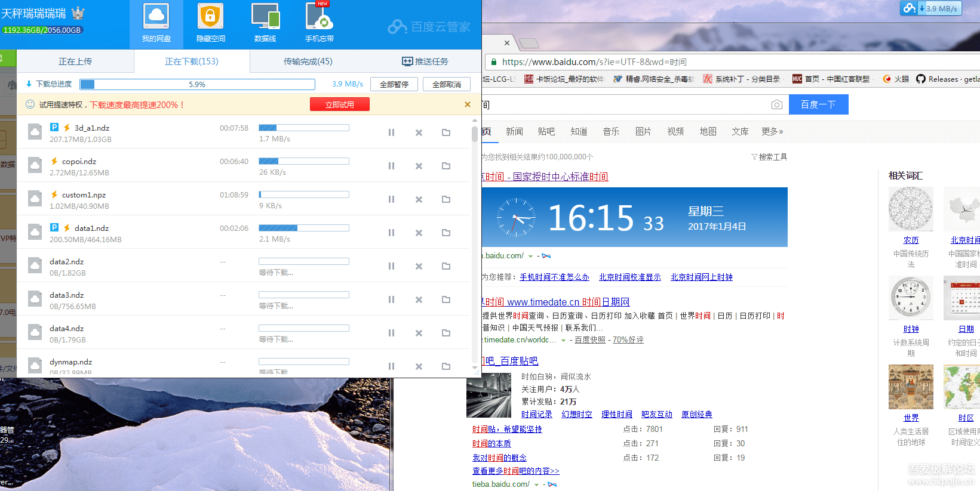Open 我的网盘 in Baidu Cloud
This screenshot has height=491, width=980.
[156, 24]
